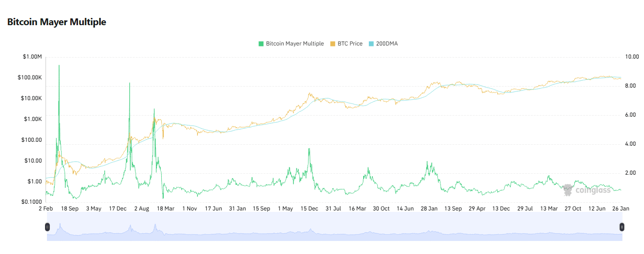The width and height of the screenshot is (644, 254).
Task: Click the Bitcoin Mayer Multiple chart title
Action: [x=57, y=22]
